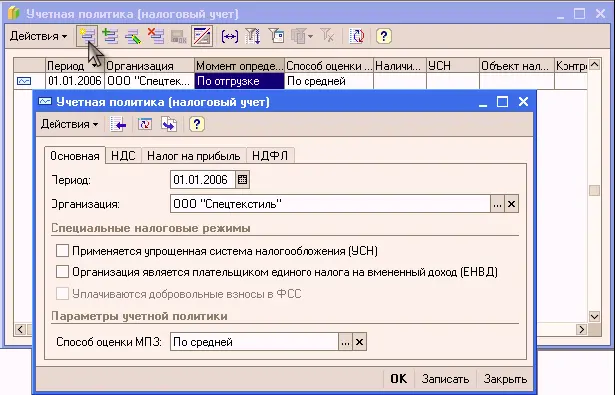Click the Способ оценки column header
Screen dimensions: 615x395
click(x=329, y=66)
